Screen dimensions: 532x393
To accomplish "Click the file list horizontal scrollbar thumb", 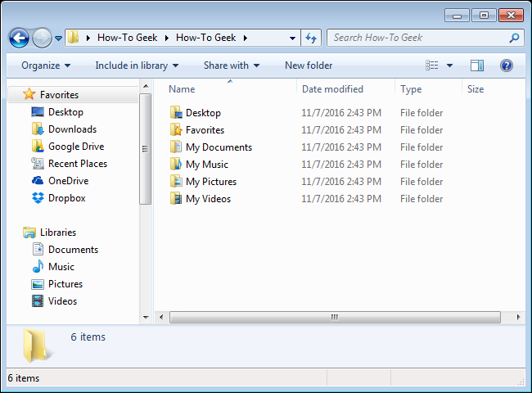I will click(335, 318).
